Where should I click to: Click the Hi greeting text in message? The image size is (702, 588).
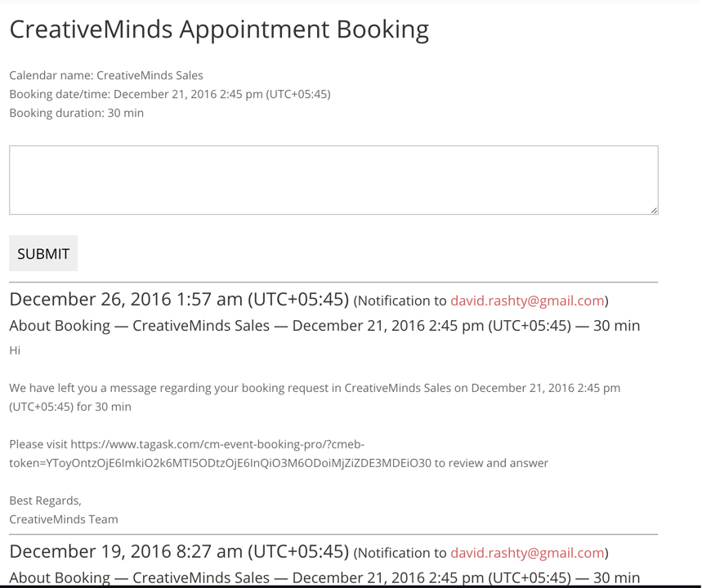click(x=15, y=350)
